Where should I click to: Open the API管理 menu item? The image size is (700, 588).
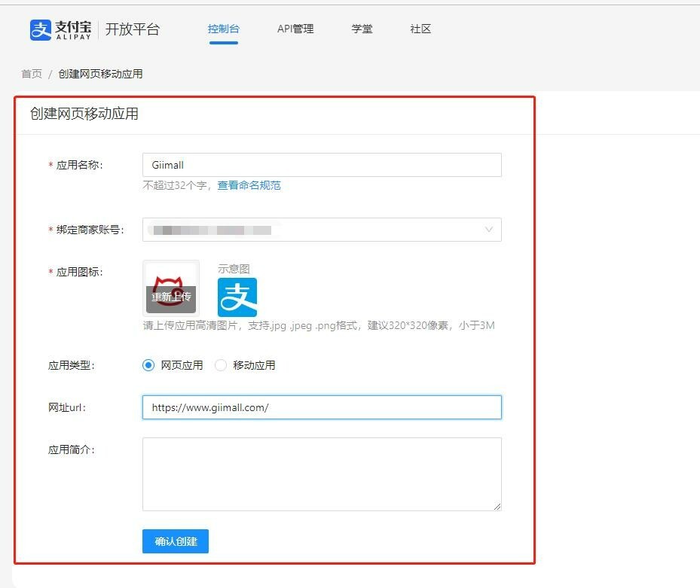[295, 29]
